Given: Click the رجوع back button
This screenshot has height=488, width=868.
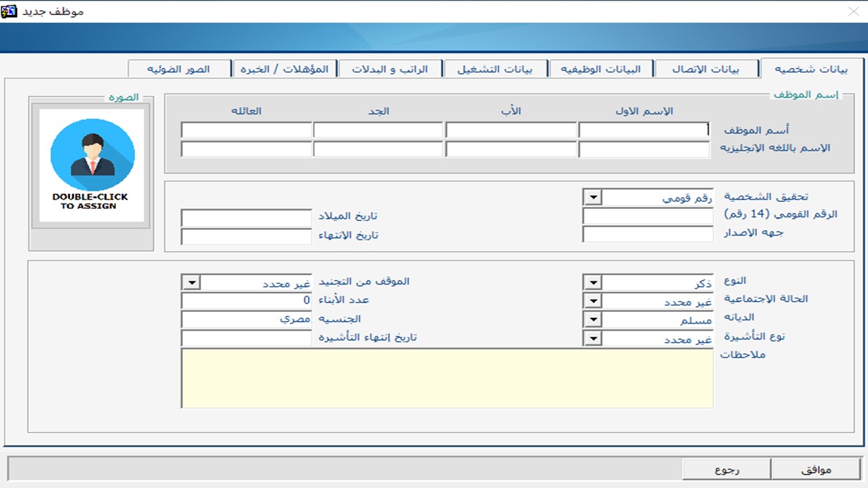Looking at the screenshot, I should tap(726, 469).
